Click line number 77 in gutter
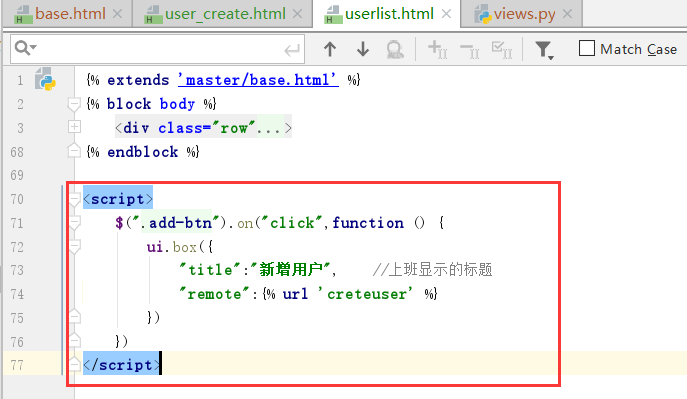The height and width of the screenshot is (399, 687). pyautogui.click(x=17, y=365)
